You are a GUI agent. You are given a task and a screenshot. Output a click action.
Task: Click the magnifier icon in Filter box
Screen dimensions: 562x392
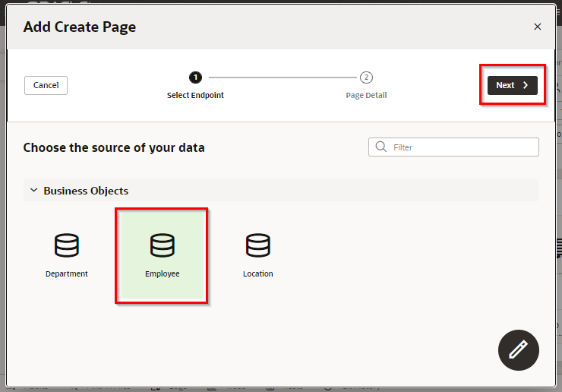(x=380, y=147)
